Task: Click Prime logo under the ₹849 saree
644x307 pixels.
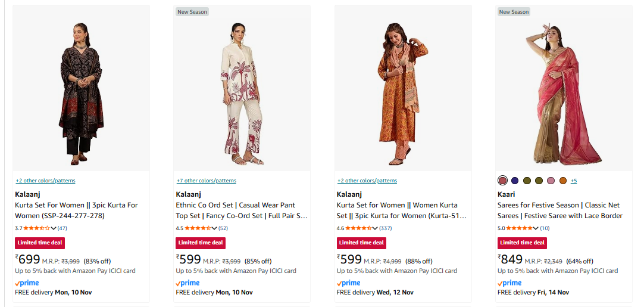Action: click(509, 283)
